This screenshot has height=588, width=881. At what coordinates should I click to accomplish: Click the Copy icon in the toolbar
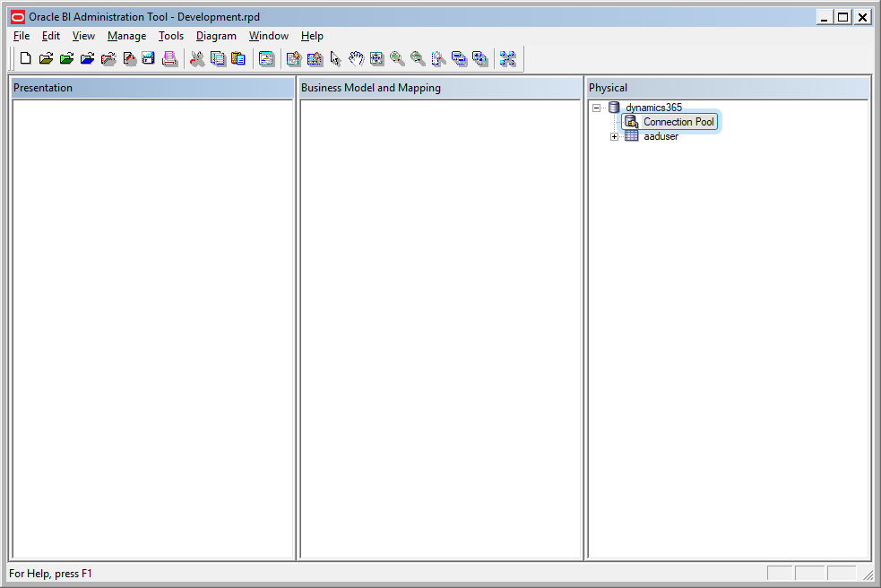click(x=218, y=59)
